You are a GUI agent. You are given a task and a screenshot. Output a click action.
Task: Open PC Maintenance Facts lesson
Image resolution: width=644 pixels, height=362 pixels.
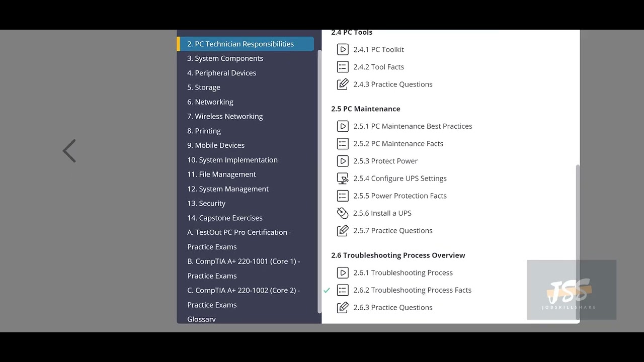(398, 144)
